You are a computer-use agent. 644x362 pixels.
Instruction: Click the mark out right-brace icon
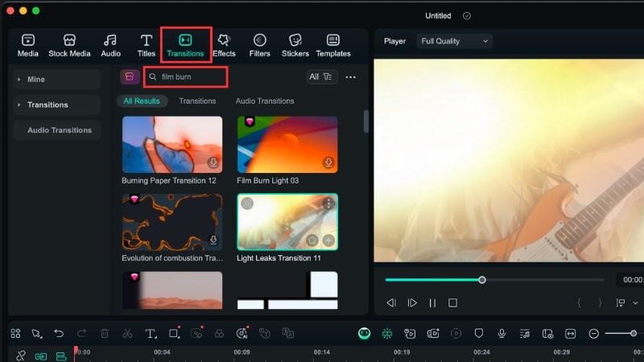tap(600, 303)
